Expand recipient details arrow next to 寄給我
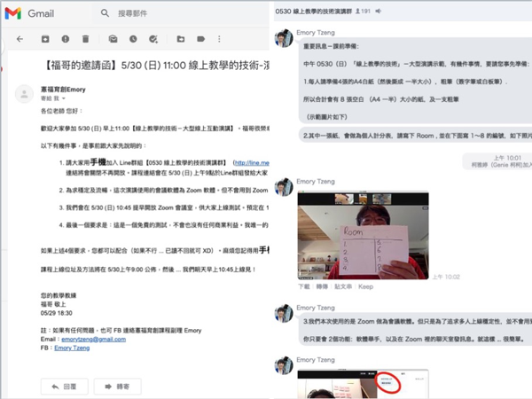Screen dimensions: 532x399 tap(64, 98)
